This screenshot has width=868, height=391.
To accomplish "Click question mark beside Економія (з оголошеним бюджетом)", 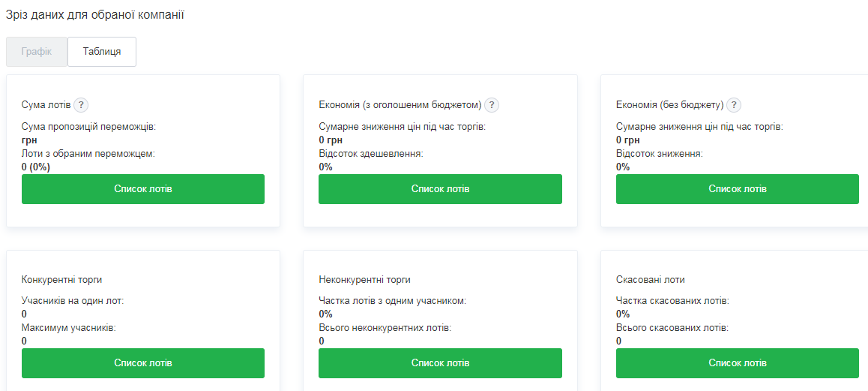I will tap(492, 105).
